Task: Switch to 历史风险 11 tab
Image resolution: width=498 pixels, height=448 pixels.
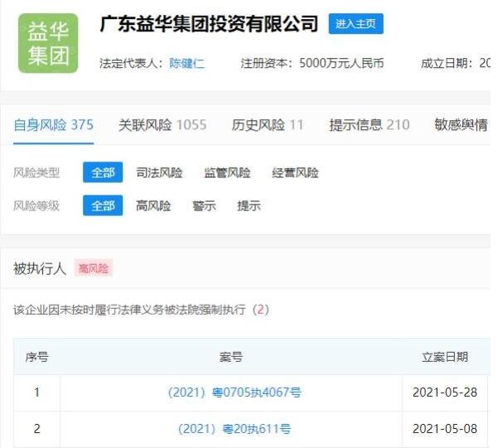Action: pos(268,125)
